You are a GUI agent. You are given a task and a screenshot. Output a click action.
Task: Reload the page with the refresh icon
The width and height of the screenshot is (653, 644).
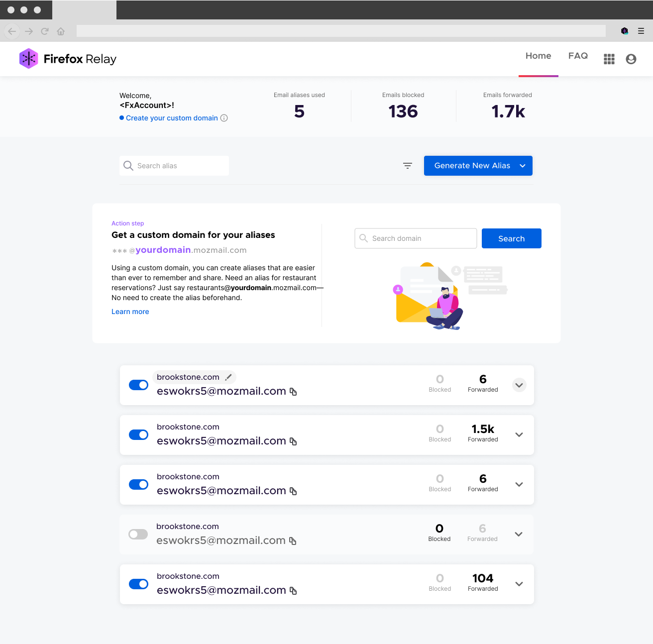pos(45,31)
